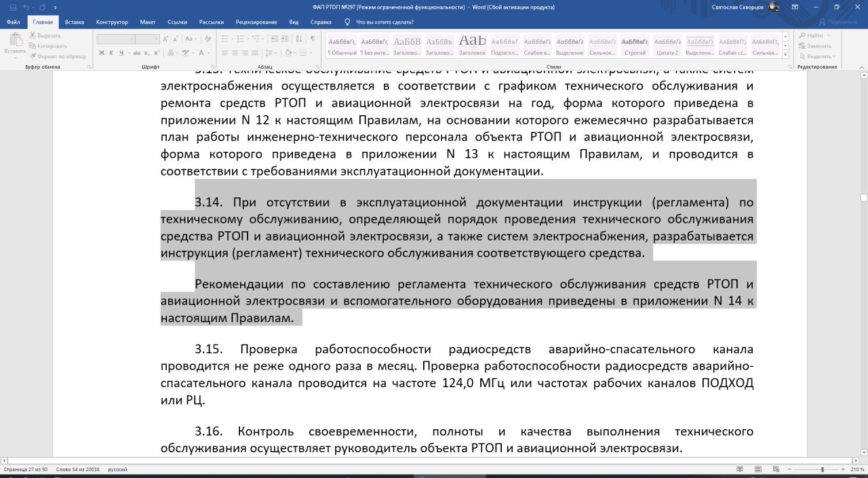Screen dimensions: 868x478
Task: Select the Обычный style thumbnail
Action: (x=341, y=45)
